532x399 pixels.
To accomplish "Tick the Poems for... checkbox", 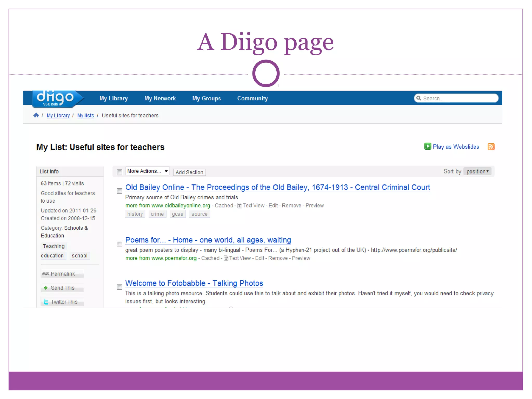I will point(119,243).
